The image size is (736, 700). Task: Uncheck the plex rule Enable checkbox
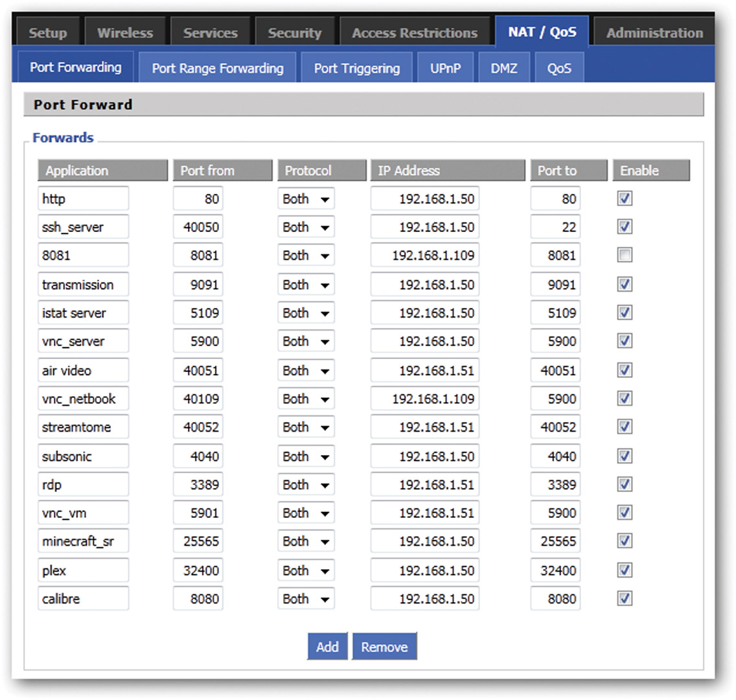[x=624, y=570]
